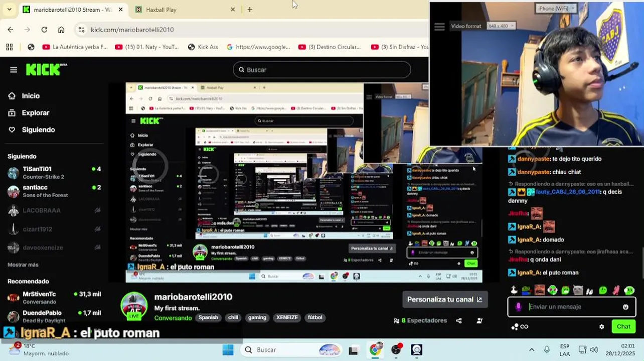
Task: Click the mariobarotelli2010 channel avatar
Action: pyautogui.click(x=134, y=306)
